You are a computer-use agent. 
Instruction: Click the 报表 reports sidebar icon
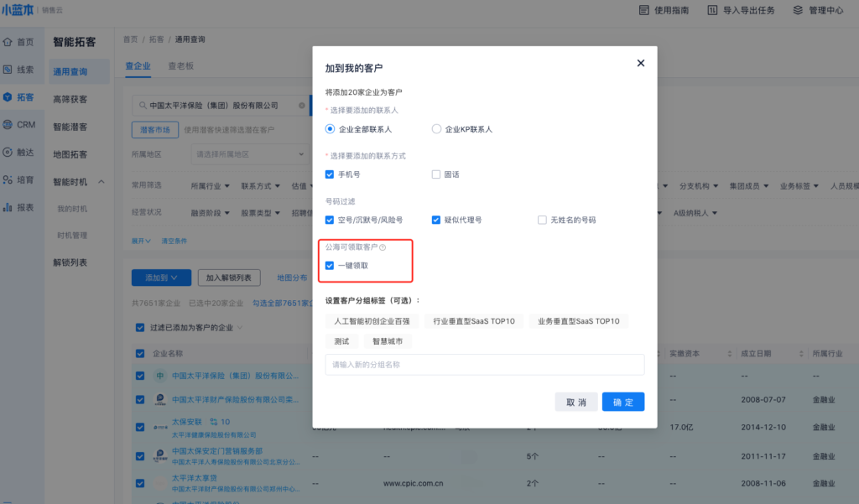point(8,207)
